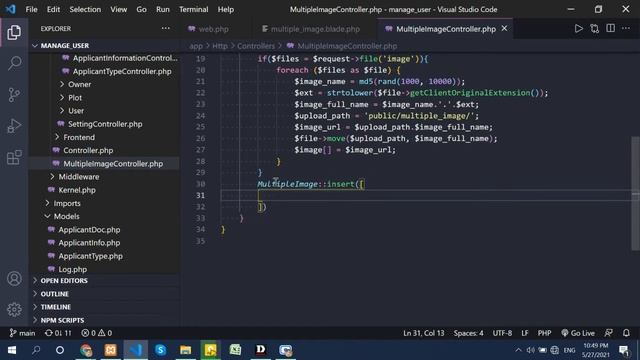Image resolution: width=640 pixels, height=360 pixels.
Task: Open notifications bell in status bar
Action: 626,333
